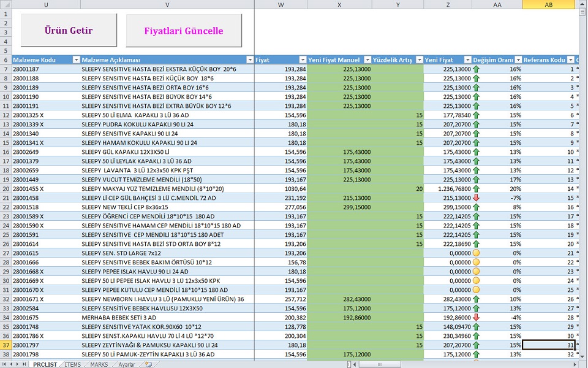This screenshot has width=588, height=368.
Task: Select the 282,43000 manual price cell
Action: click(x=339, y=299)
